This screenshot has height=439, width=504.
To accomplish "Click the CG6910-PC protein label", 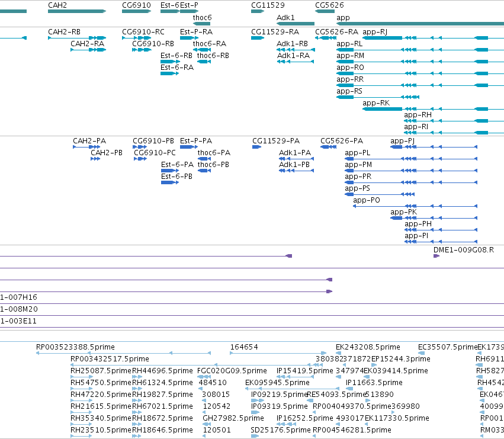I will 155,153.
